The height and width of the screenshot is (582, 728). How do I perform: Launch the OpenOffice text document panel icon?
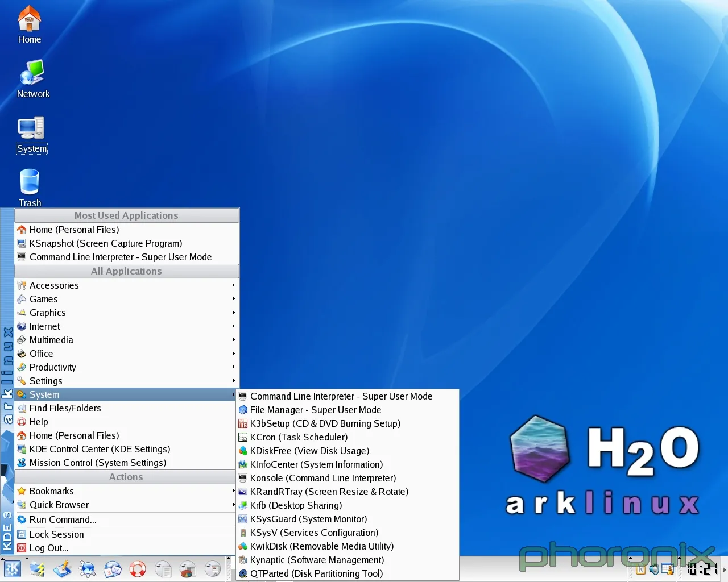pos(163,568)
